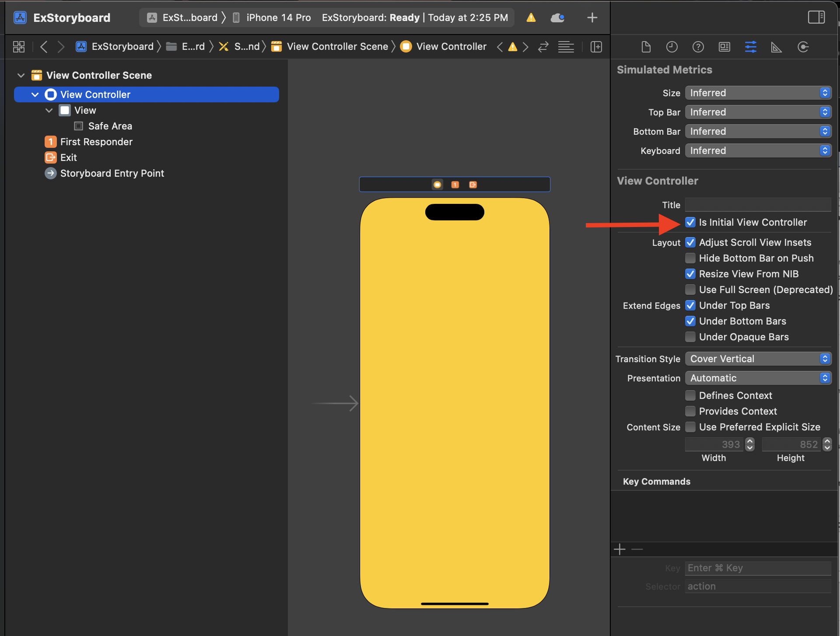
Task: Open the Identity inspector icon
Action: tap(724, 47)
